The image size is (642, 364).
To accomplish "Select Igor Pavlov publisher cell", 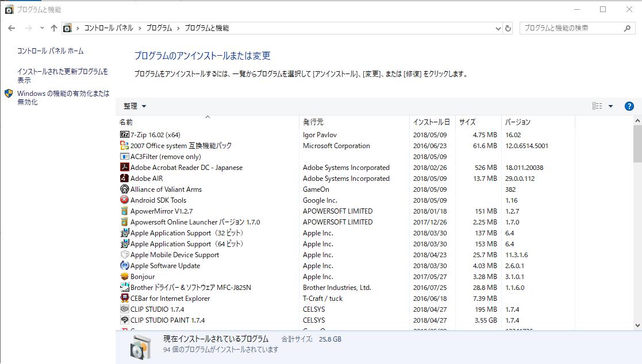I will point(320,134).
